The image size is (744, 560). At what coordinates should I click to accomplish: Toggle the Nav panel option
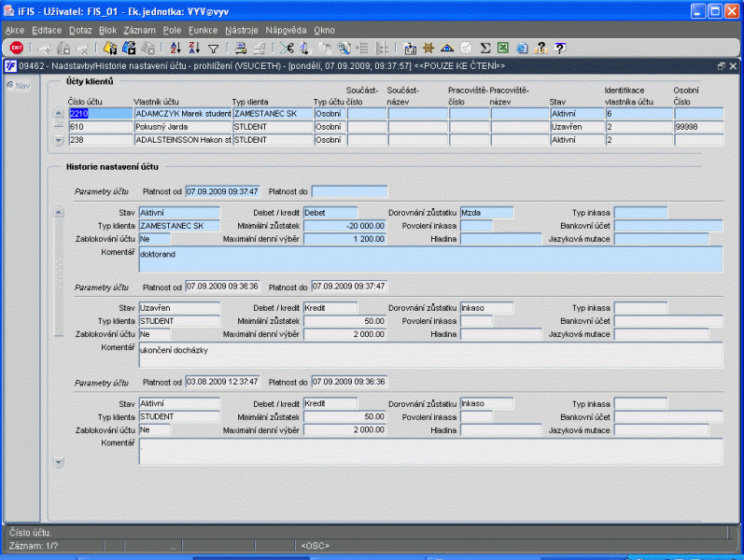click(19, 86)
